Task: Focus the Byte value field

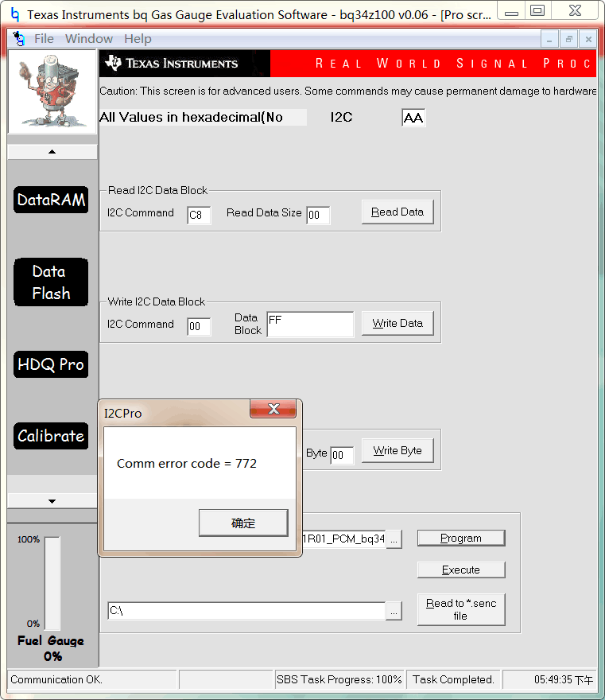Action: point(342,455)
